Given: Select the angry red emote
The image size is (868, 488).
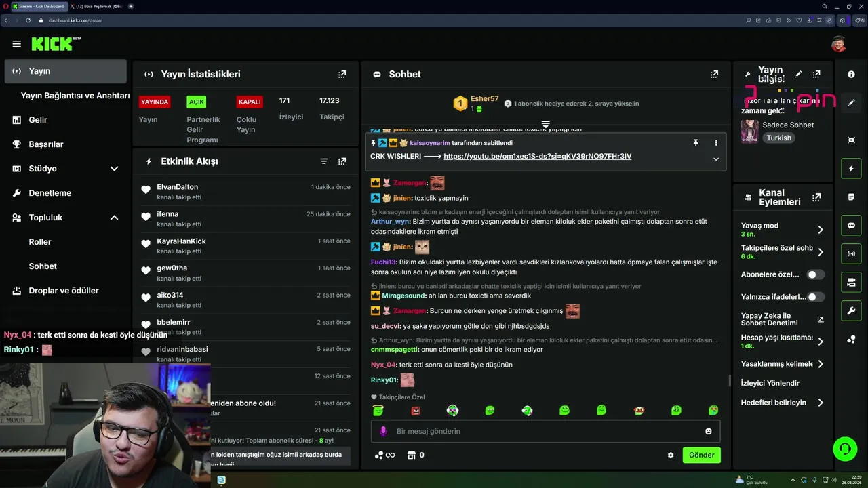Looking at the screenshot, I should tap(416, 410).
